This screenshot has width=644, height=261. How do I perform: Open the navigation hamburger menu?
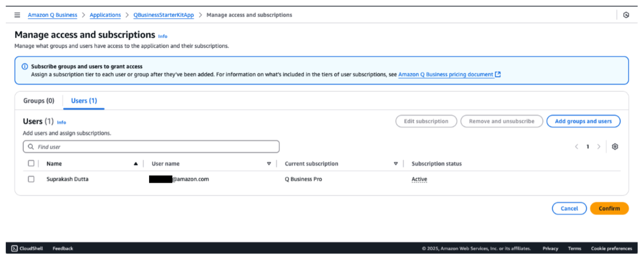(17, 14)
